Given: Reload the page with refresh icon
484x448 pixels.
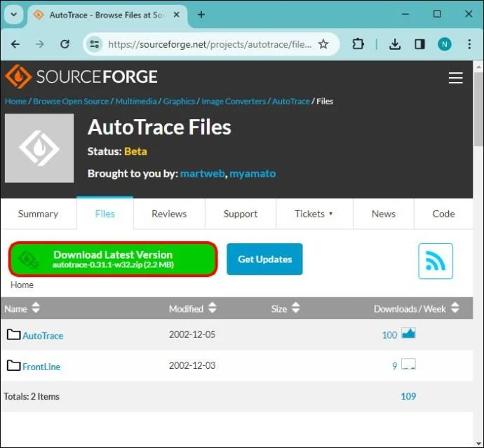Looking at the screenshot, I should pos(65,44).
